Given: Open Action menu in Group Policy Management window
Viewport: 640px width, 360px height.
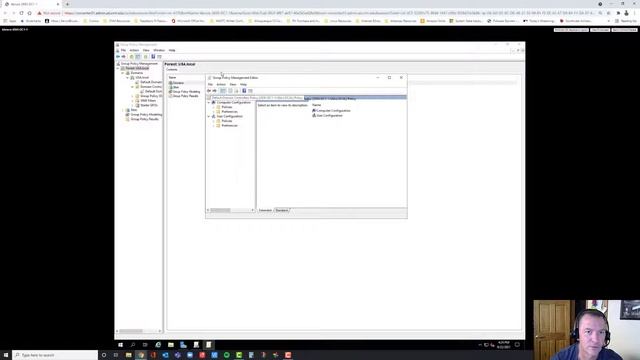Looking at the screenshot, I should point(134,50).
